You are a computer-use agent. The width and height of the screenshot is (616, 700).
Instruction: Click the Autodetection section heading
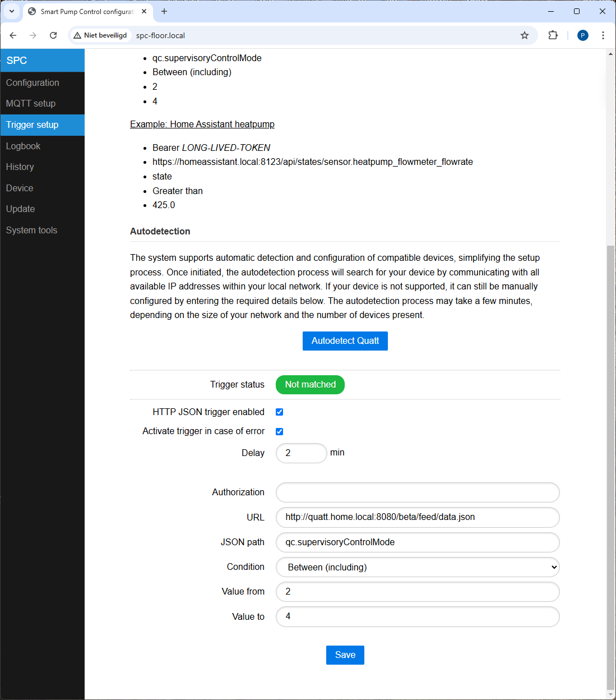[x=160, y=231]
